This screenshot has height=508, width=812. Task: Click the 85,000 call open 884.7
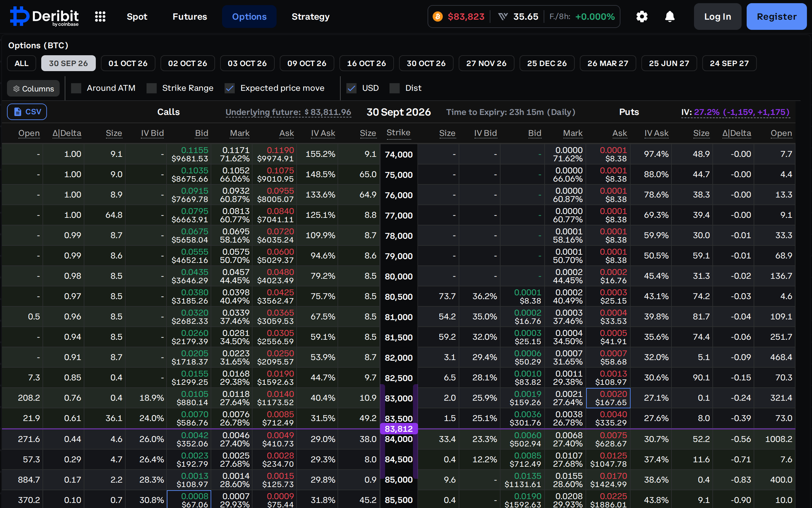pyautogui.click(x=29, y=480)
